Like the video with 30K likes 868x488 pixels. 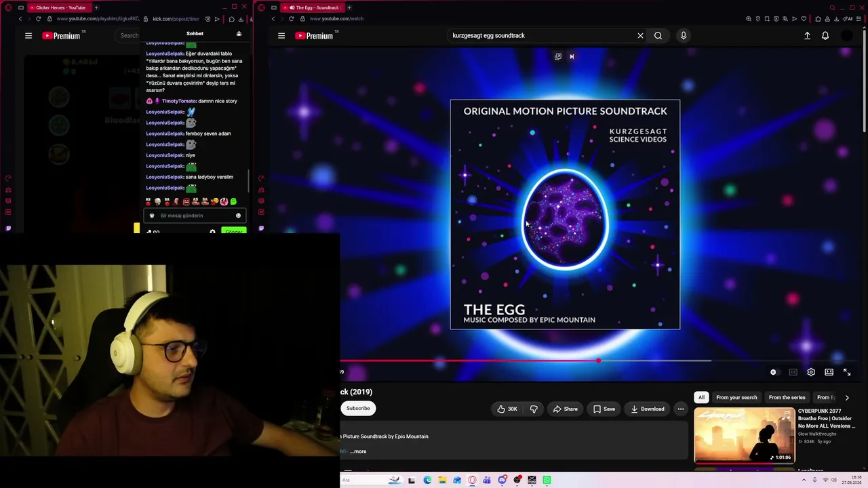[x=507, y=409]
